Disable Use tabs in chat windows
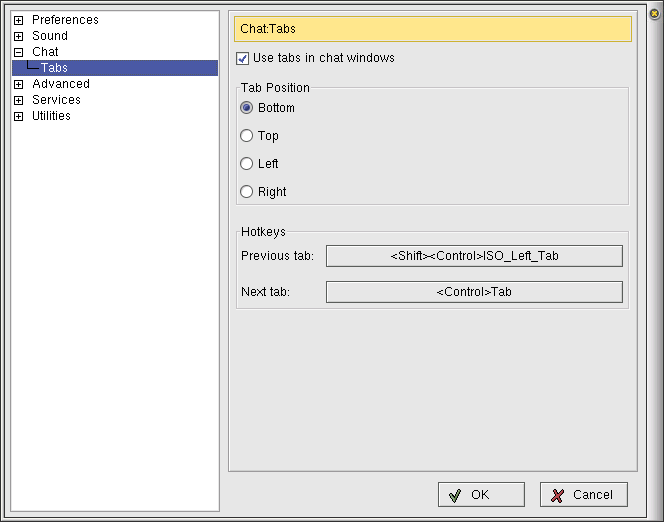This screenshot has width=664, height=522. [x=243, y=58]
